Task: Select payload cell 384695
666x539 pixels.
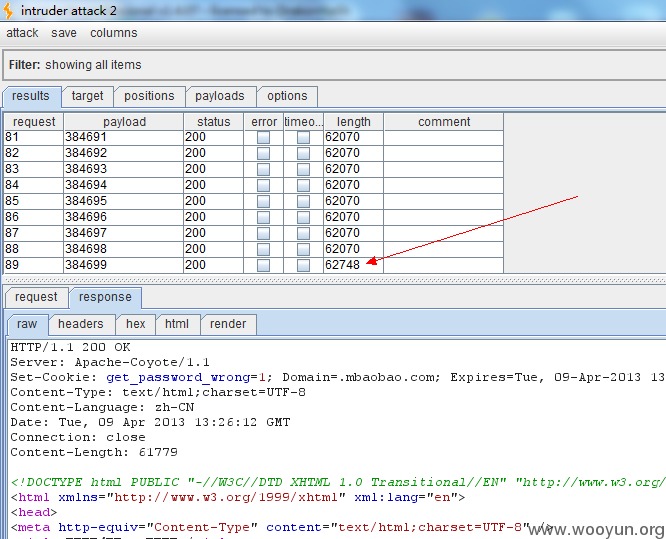Action: click(124, 201)
